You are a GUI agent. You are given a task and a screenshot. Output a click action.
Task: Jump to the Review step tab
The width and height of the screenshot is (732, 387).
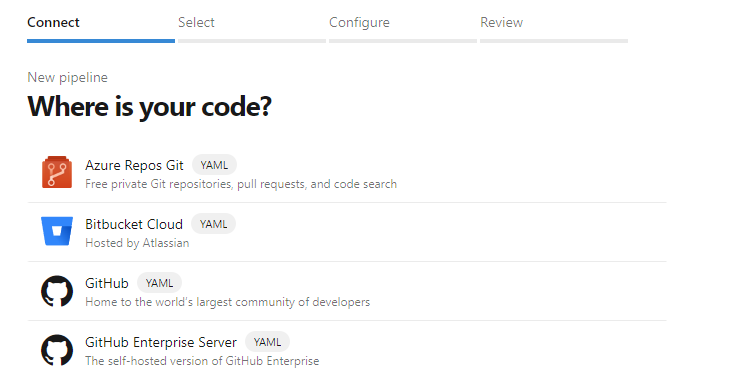click(501, 22)
